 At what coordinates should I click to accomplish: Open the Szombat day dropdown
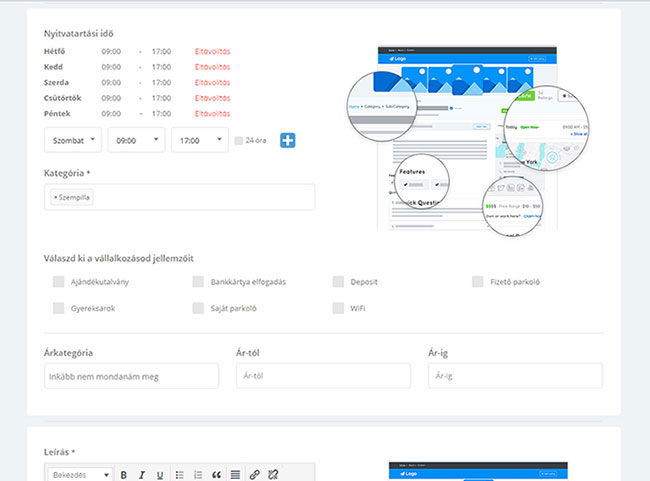click(73, 141)
